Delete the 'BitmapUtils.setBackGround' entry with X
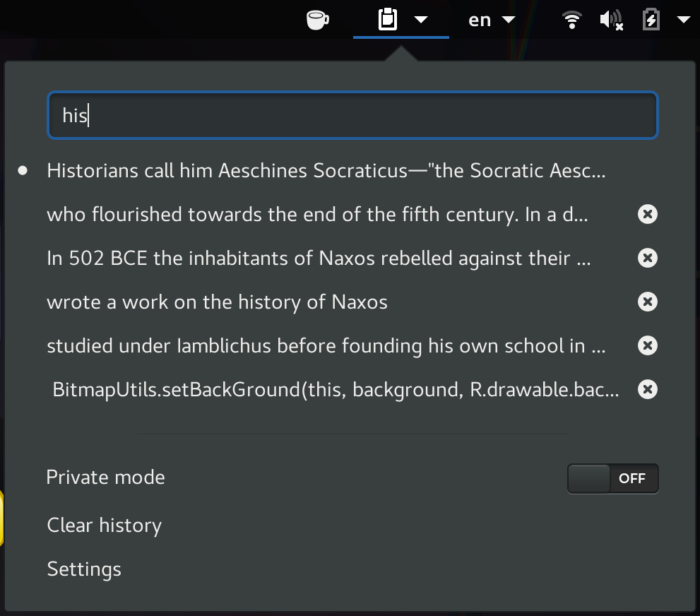The height and width of the screenshot is (616, 700). coord(647,389)
